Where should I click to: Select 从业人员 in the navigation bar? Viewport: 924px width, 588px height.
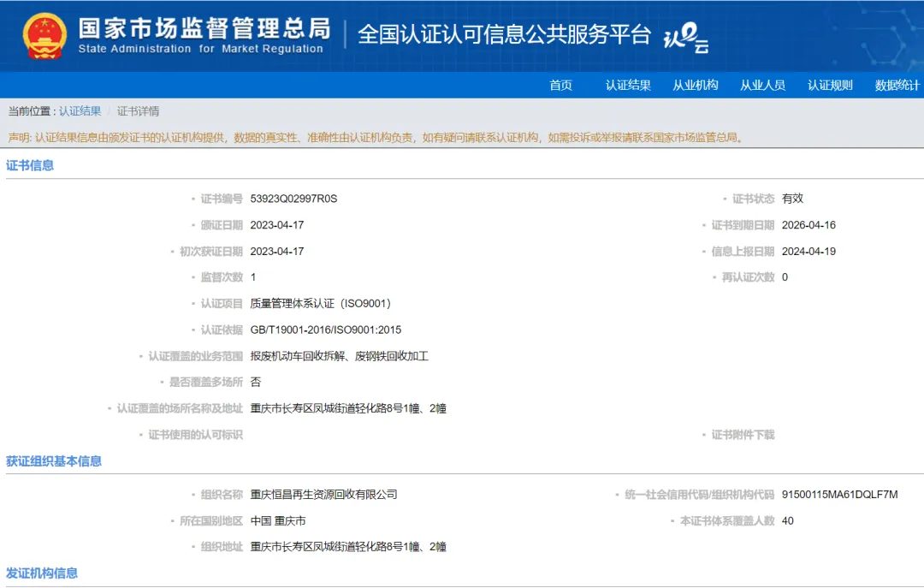coord(762,86)
